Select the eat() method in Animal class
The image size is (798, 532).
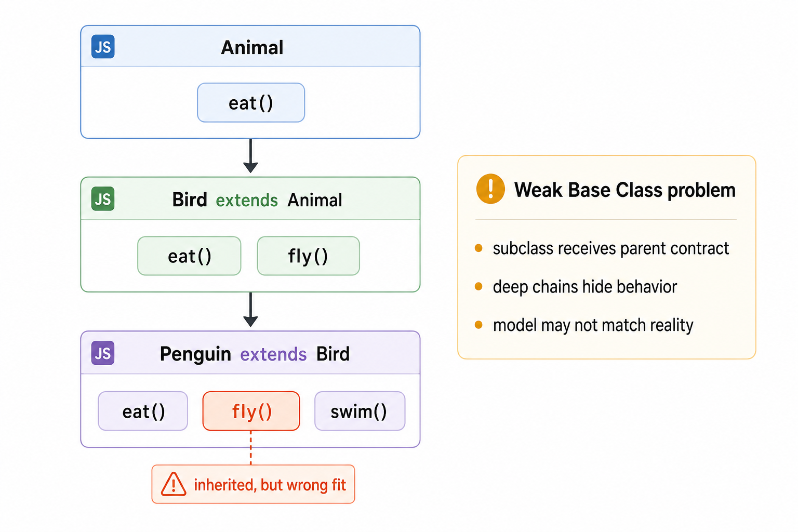[251, 103]
